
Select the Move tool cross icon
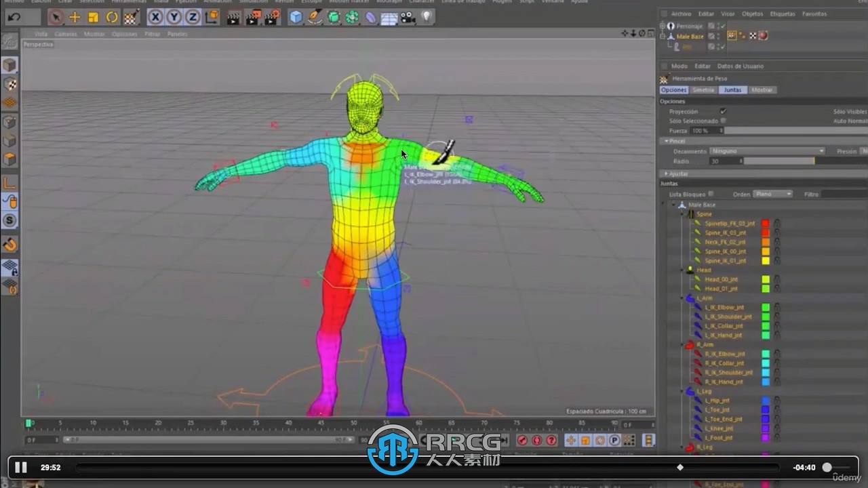pyautogui.click(x=75, y=18)
